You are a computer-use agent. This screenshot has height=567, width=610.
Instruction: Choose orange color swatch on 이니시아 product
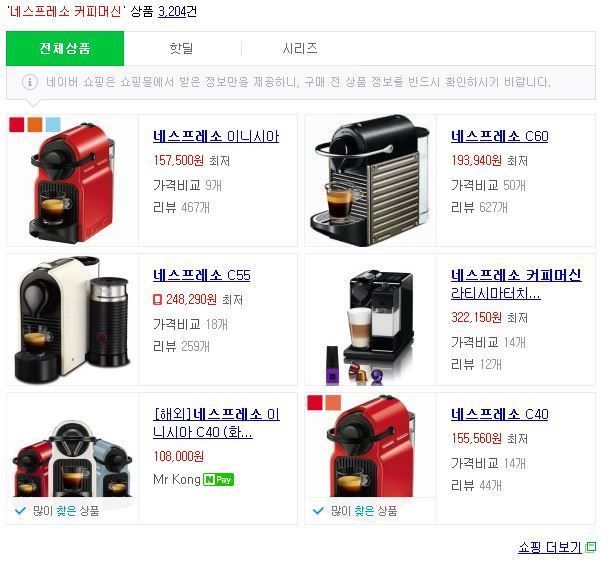(35, 125)
